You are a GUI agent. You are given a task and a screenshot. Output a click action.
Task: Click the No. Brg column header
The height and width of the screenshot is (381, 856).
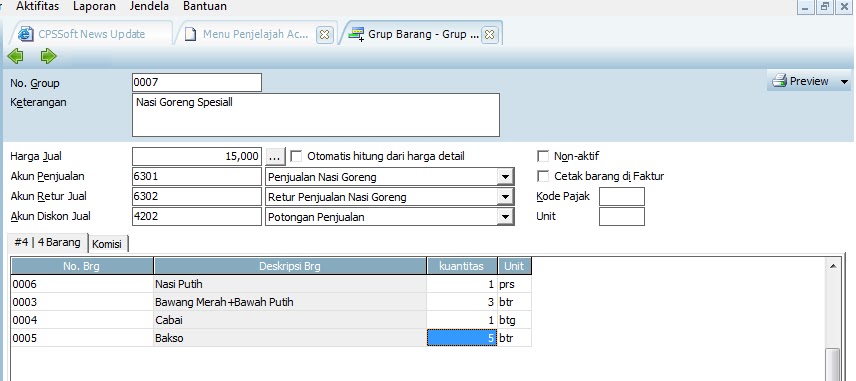82,266
